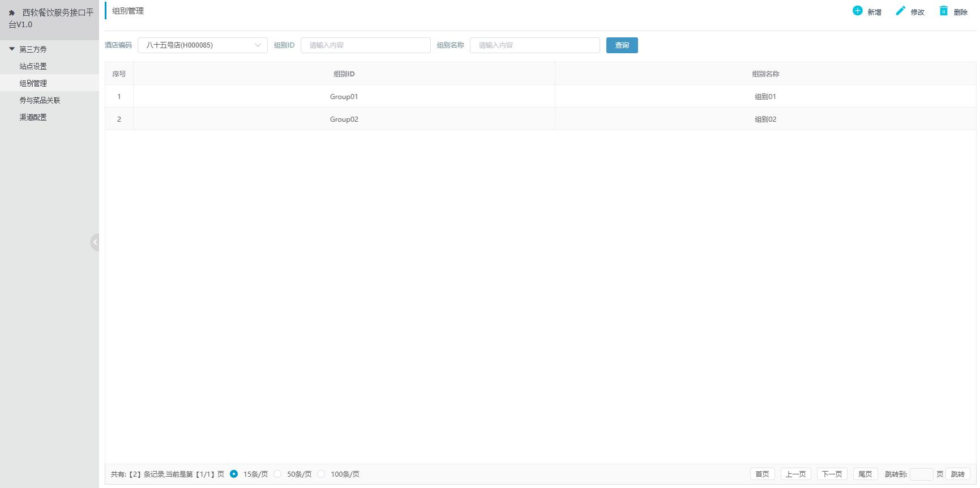Click the 组别ID column header

(344, 74)
